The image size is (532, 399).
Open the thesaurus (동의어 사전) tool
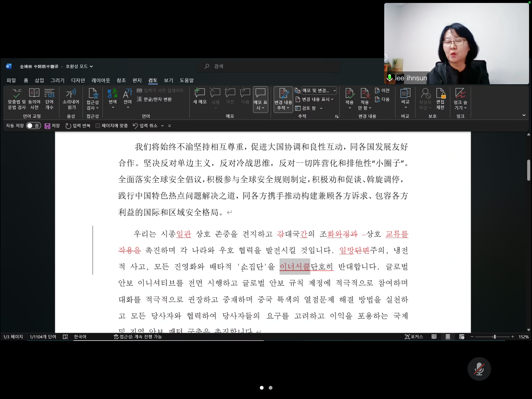point(34,94)
